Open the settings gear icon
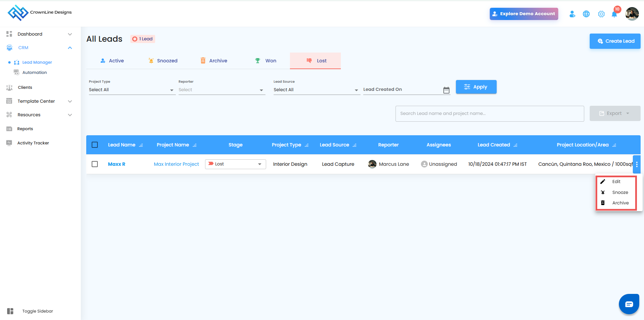Screen dimensions: 644x320 pyautogui.click(x=601, y=14)
